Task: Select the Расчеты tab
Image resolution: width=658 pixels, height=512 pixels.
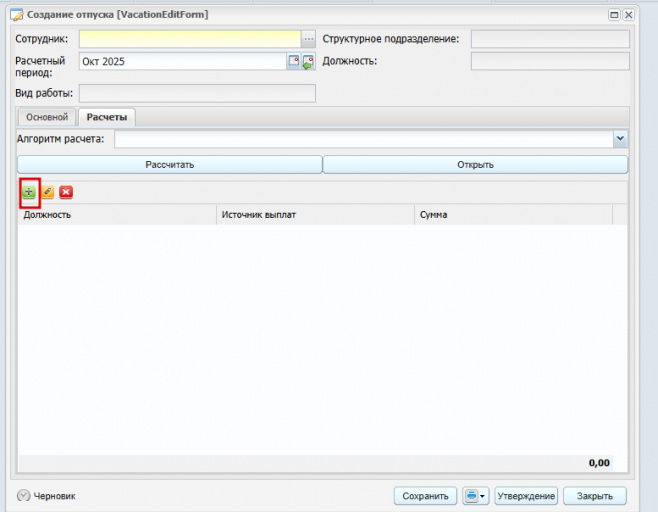Action: point(107,117)
